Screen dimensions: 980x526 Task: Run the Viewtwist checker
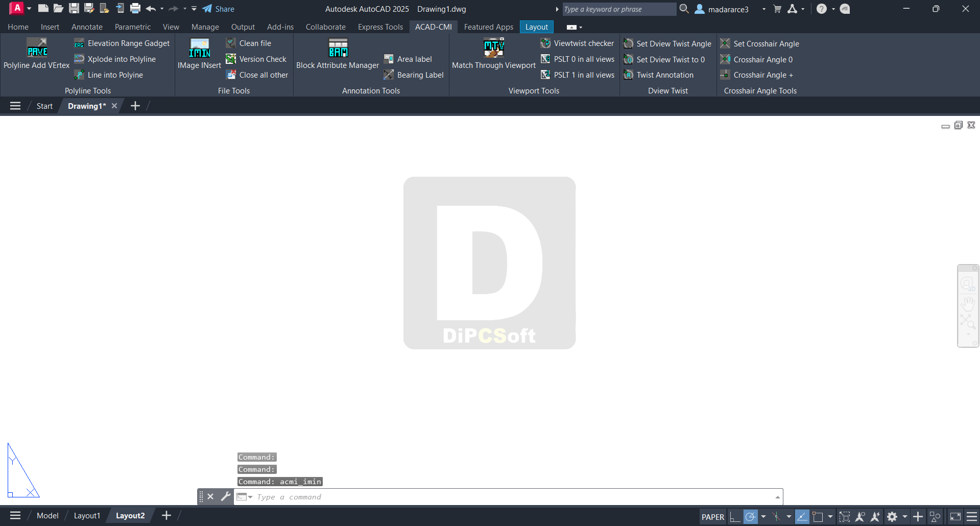click(x=578, y=43)
